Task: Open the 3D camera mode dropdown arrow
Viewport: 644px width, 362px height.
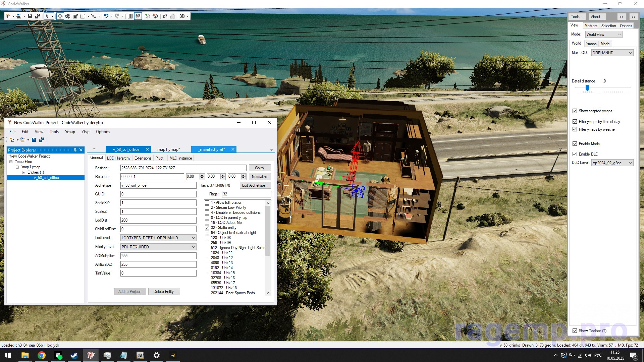Action: 187,16
